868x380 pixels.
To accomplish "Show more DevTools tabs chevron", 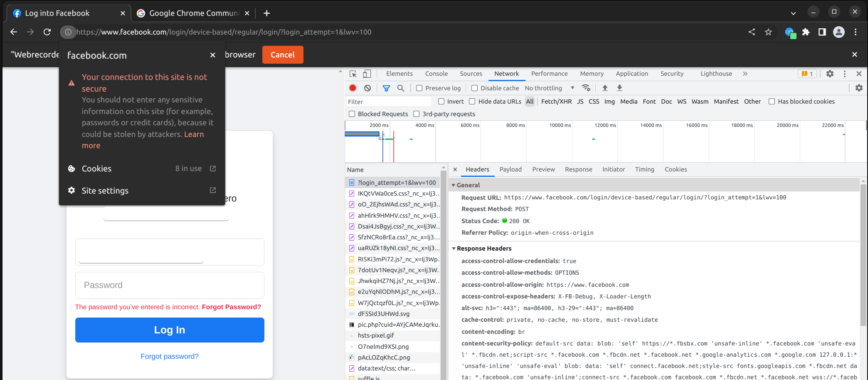I will (x=745, y=74).
